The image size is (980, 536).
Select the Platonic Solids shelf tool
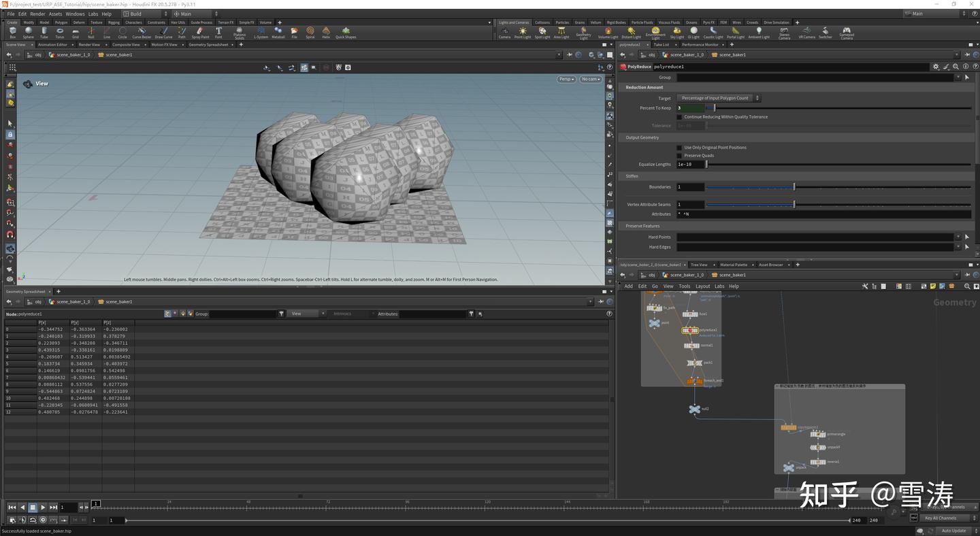[x=239, y=31]
